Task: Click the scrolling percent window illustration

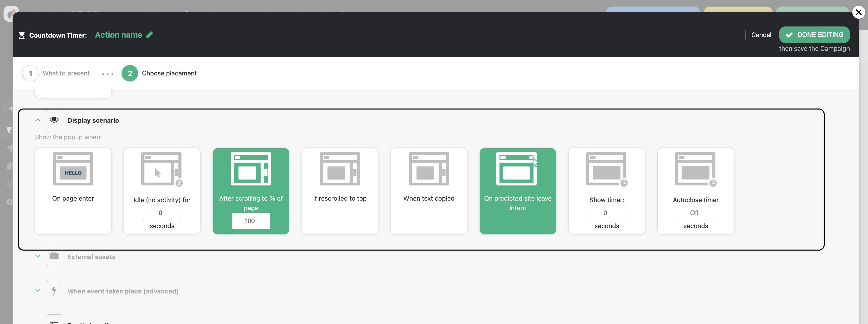Action: 251,169
